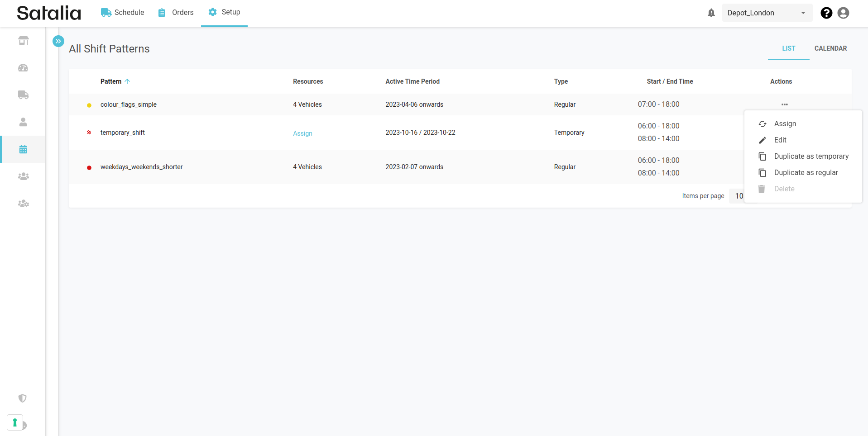Select the single person sidebar icon

coord(23,122)
